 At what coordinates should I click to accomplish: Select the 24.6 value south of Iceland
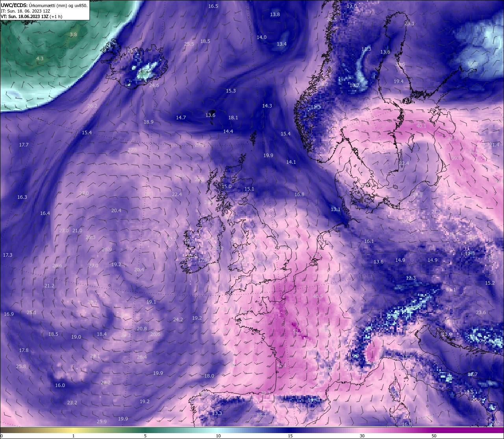(x=154, y=85)
